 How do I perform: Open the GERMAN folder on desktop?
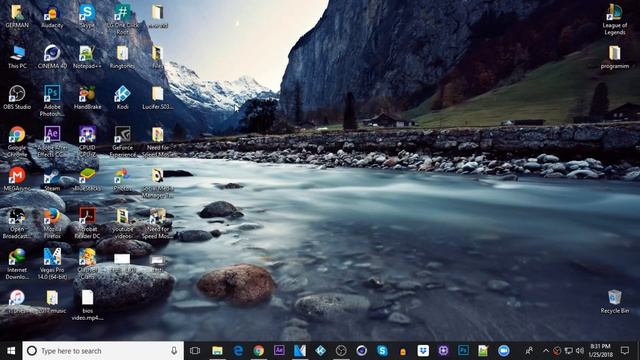[x=17, y=16]
